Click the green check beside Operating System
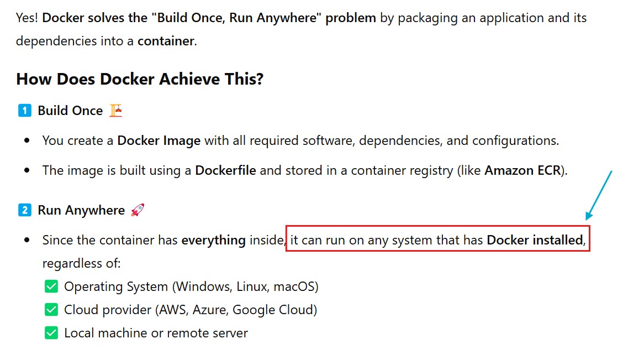Image resolution: width=644 pixels, height=349 pixels. coord(51,287)
